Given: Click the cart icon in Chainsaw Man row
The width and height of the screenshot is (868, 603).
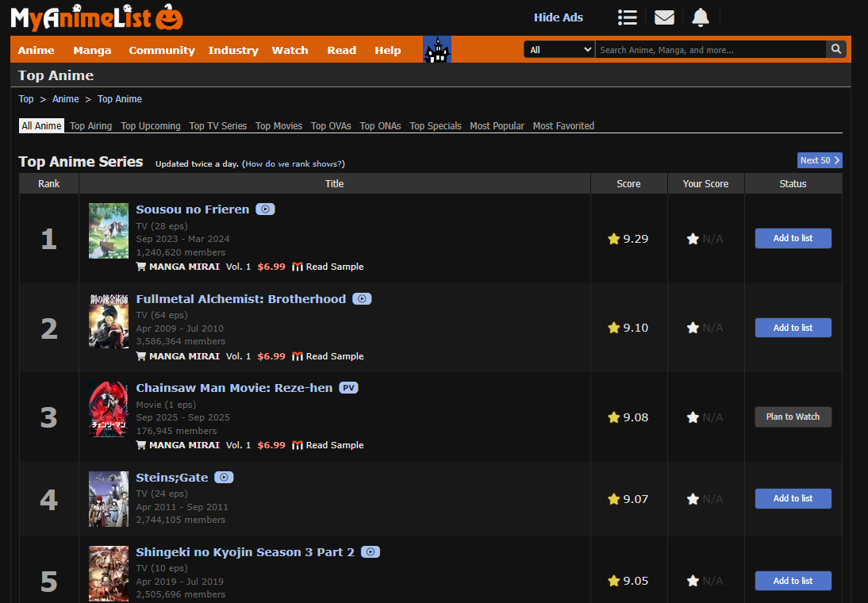Looking at the screenshot, I should 141,444.
